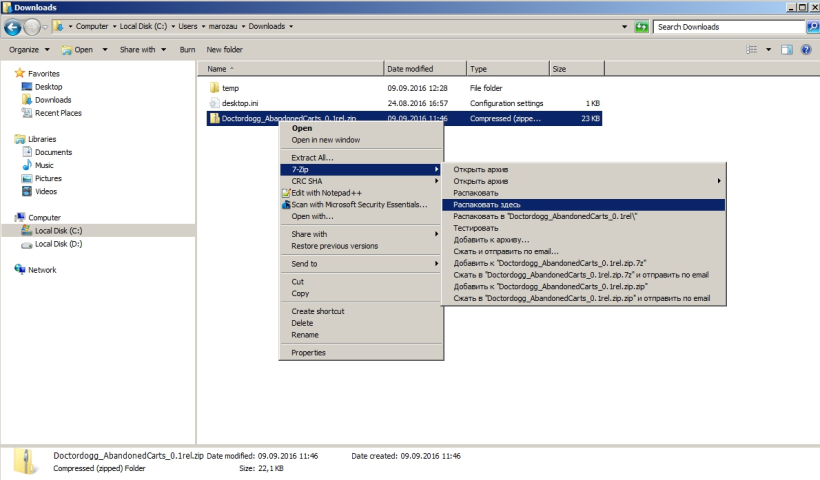Open the CRC SHA submenu
820x480 pixels.
(x=305, y=181)
